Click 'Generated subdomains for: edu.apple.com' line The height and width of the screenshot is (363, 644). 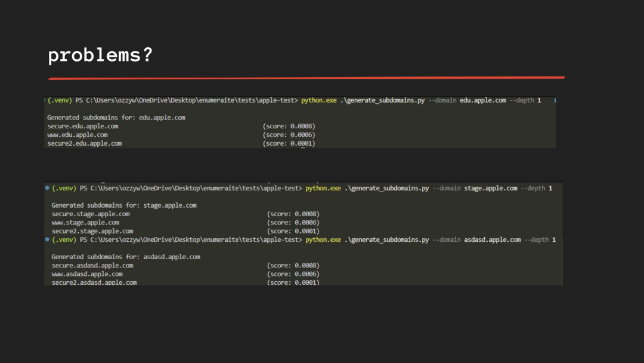(116, 118)
